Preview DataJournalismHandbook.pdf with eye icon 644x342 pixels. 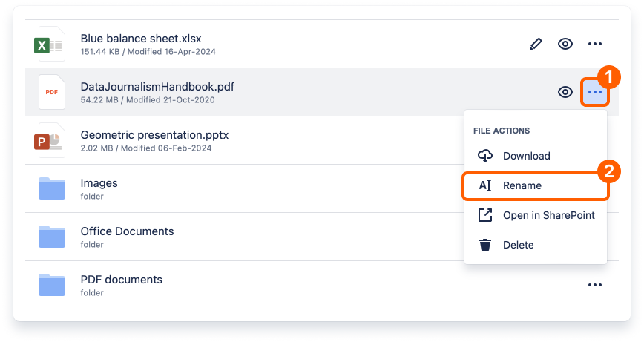tap(565, 92)
